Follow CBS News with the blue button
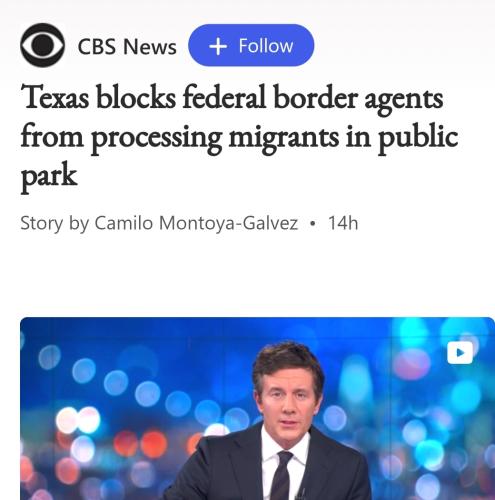495x500 pixels. pos(251,45)
